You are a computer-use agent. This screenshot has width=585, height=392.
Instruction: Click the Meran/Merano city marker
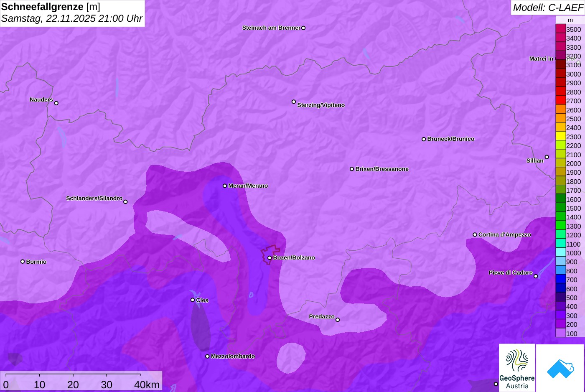point(225,186)
